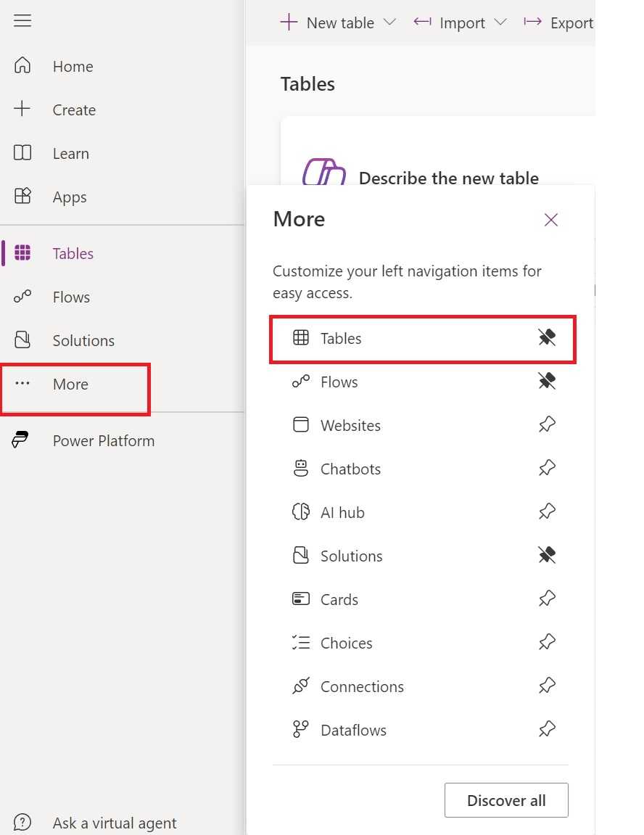Screen dimensions: 644x835
Task: Click the AI hub brain icon
Action: 301,511
